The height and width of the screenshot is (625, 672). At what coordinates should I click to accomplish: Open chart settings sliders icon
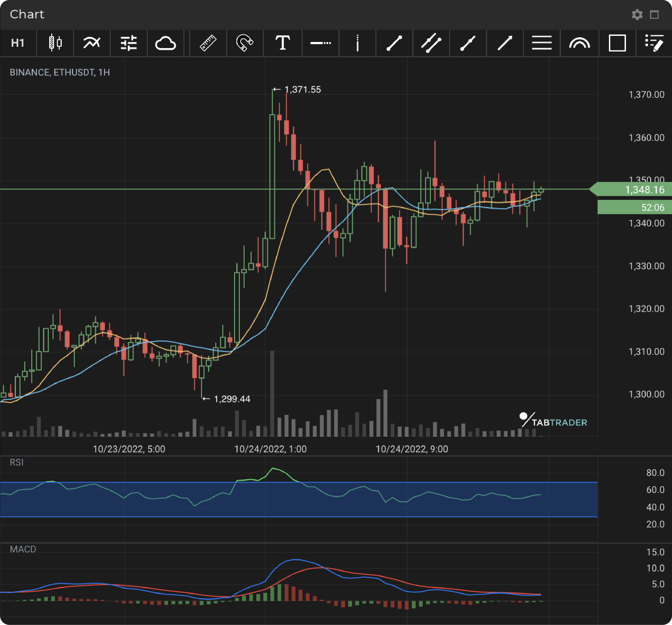[129, 43]
